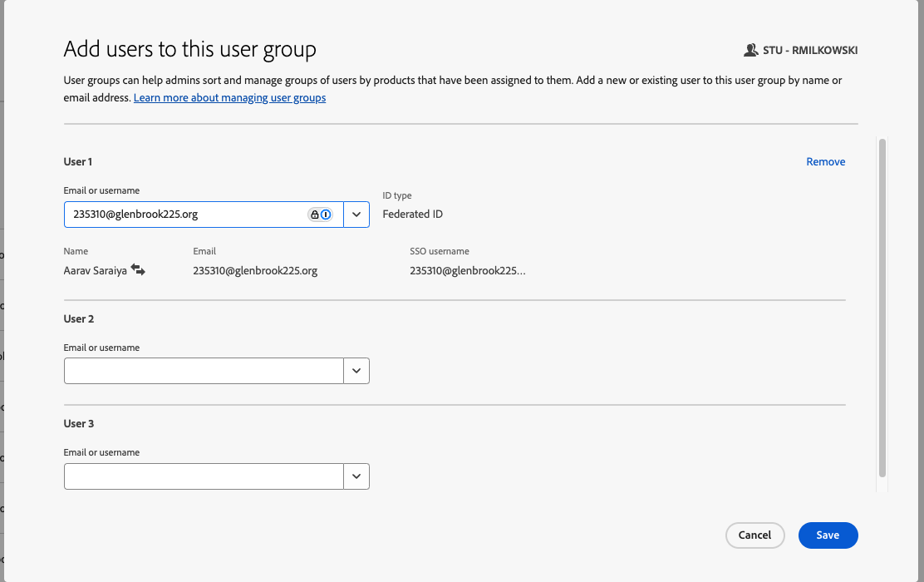Screen dimensions: 924x582
Task: Click the STU - RMILKOWSKI organization label
Action: (810, 51)
